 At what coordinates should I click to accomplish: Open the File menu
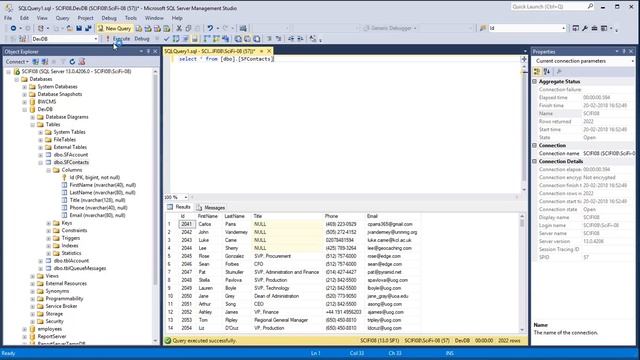click(x=8, y=18)
